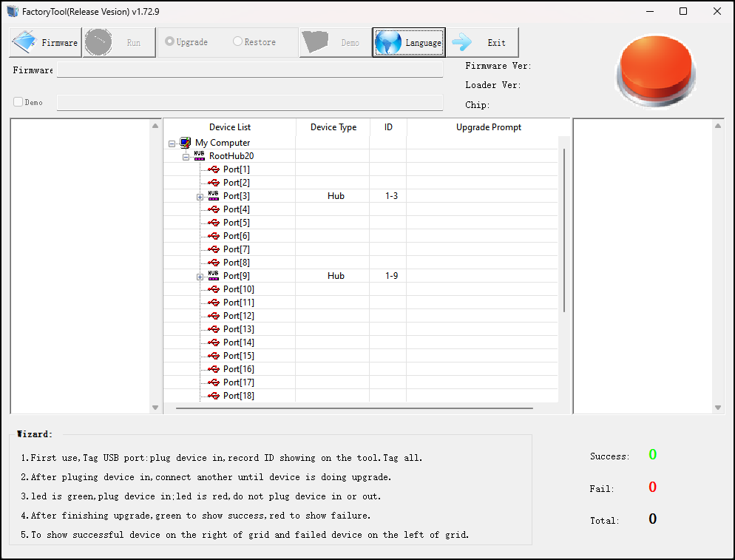This screenshot has height=560, width=735.
Task: Click the USB icon for Port[5]
Action: coord(214,223)
